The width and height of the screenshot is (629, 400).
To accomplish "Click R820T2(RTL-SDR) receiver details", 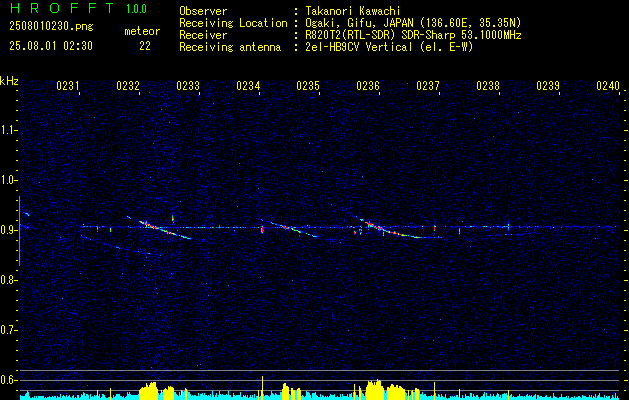I will [413, 35].
